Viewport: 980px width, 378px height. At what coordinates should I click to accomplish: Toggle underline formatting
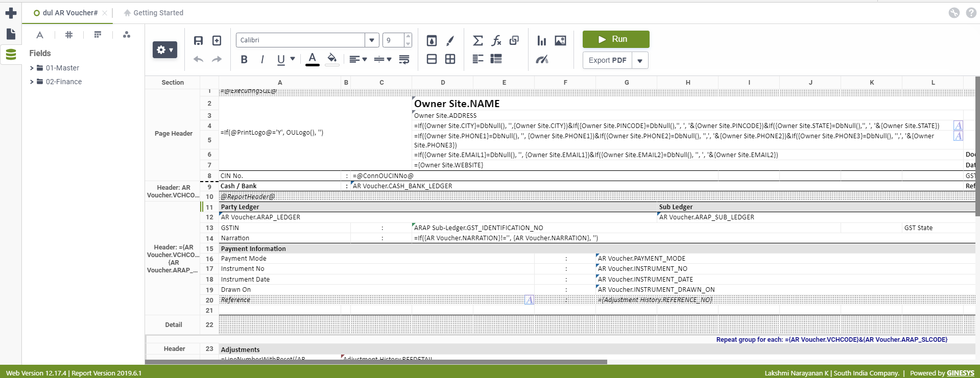tap(281, 60)
